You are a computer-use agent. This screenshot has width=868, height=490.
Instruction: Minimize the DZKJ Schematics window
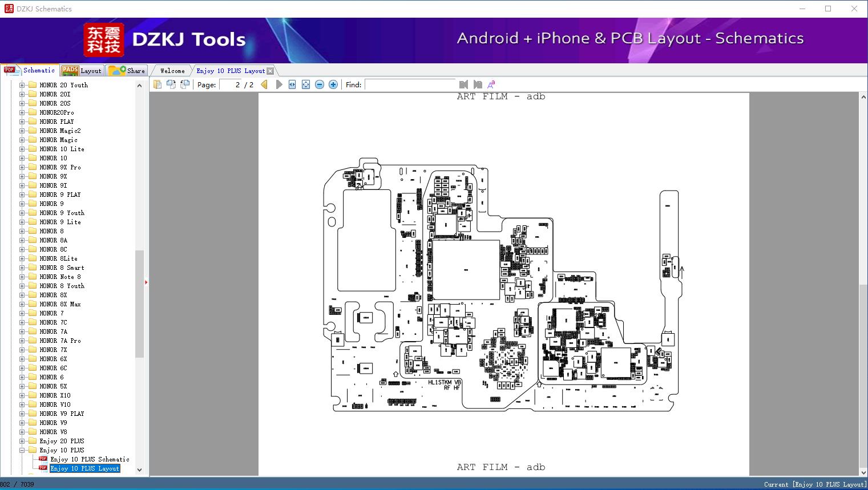802,9
